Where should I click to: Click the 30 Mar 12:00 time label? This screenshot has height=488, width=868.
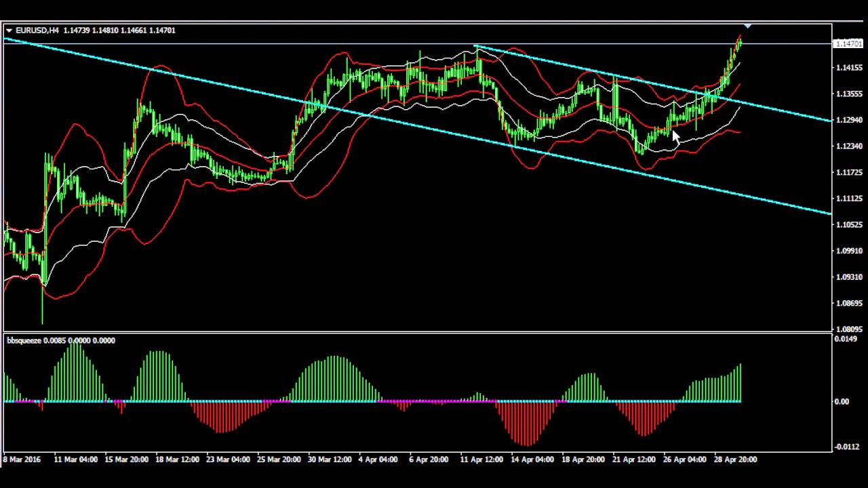330,460
